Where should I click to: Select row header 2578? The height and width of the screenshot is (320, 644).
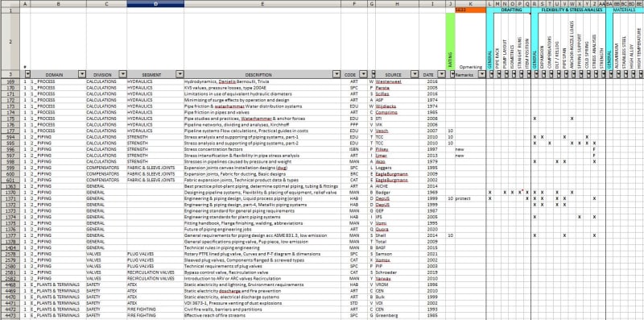10,254
